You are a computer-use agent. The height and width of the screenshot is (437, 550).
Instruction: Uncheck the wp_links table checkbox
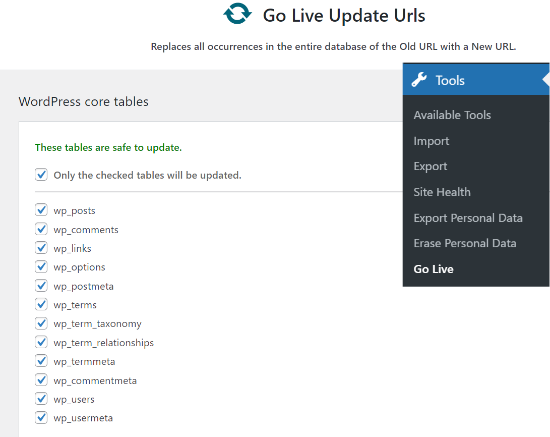click(x=41, y=248)
